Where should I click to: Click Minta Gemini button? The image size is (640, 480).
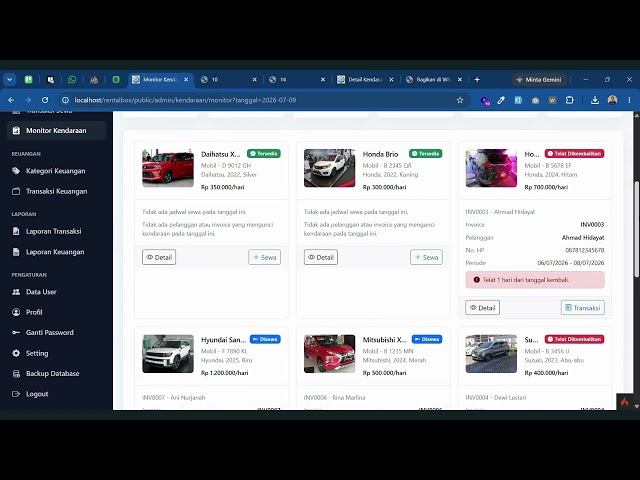(x=538, y=80)
